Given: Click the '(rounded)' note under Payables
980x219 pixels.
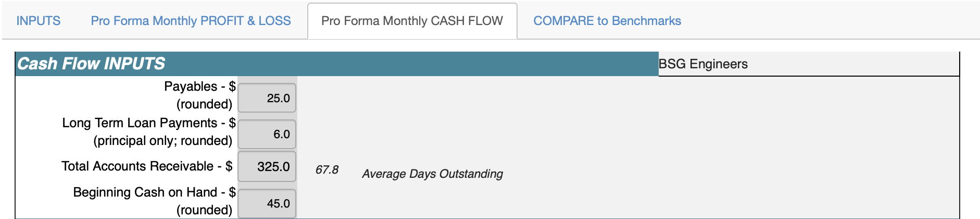Looking at the screenshot, I should pos(204,104).
